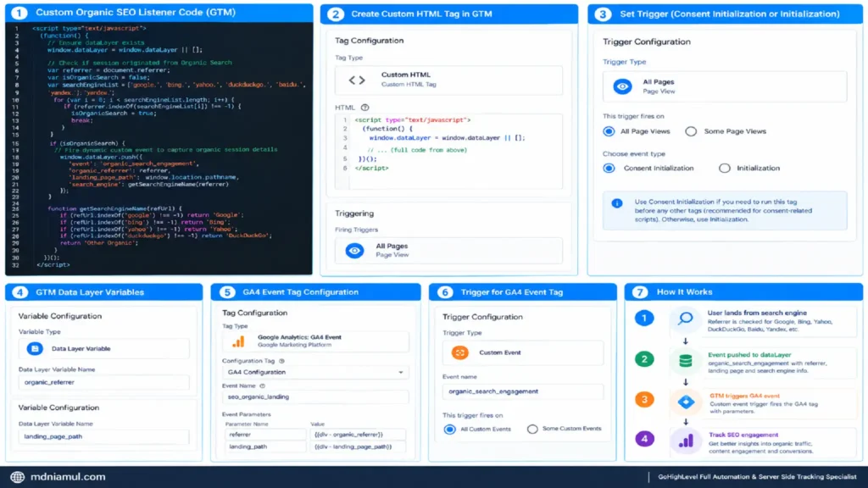The height and width of the screenshot is (488, 868).
Task: Click the help icon next to Configuration Tag
Action: click(x=281, y=361)
